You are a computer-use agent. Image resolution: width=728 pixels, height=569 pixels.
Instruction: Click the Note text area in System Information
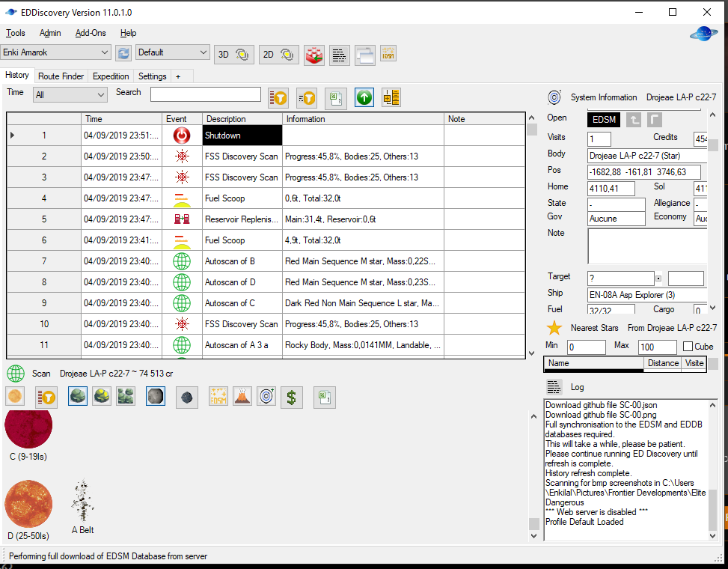click(x=648, y=246)
